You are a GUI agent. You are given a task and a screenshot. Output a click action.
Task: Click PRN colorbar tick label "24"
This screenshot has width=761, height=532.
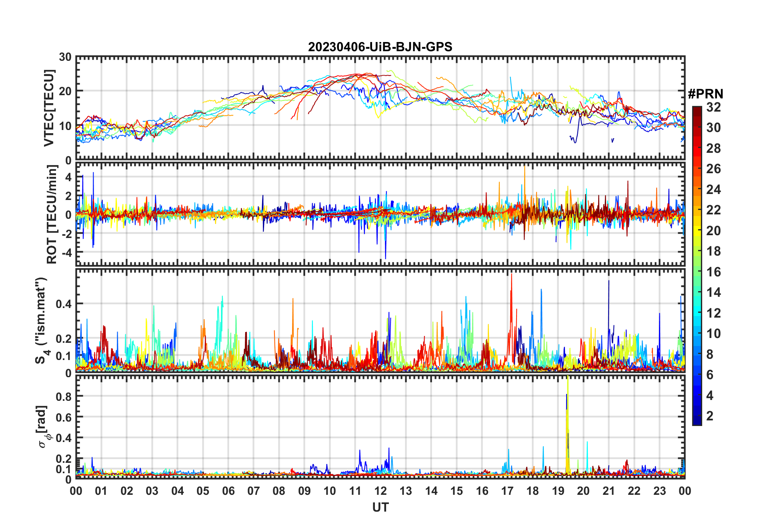click(x=713, y=190)
